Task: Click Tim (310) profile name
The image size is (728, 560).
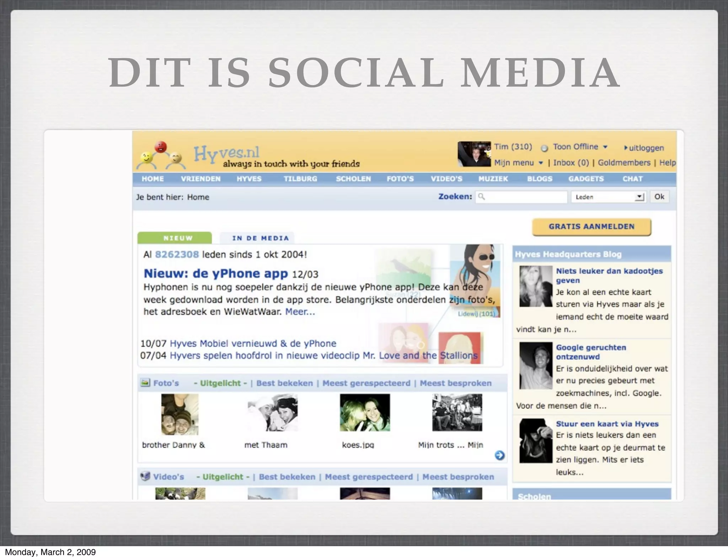Action: (x=513, y=147)
